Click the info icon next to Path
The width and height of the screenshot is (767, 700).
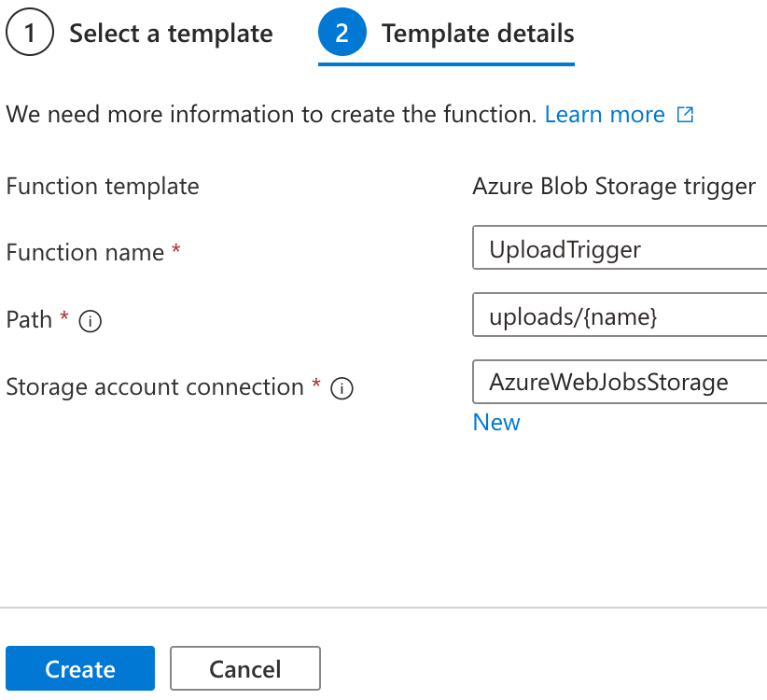coord(90,321)
